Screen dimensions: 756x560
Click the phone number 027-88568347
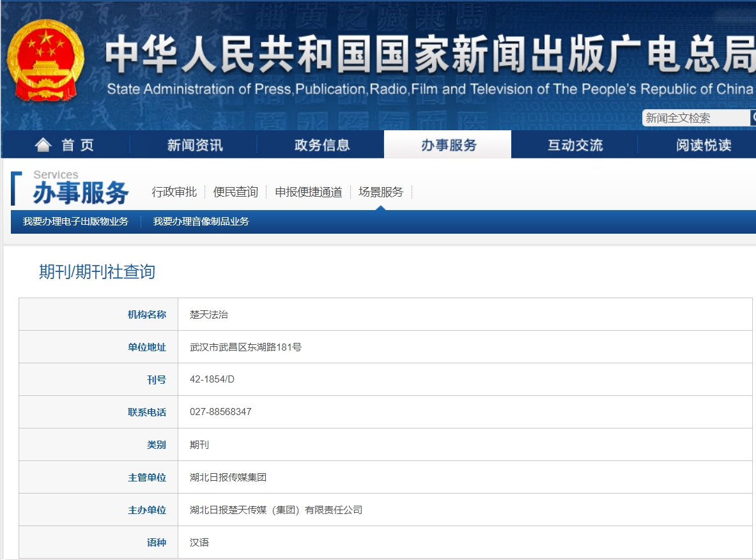coord(220,412)
